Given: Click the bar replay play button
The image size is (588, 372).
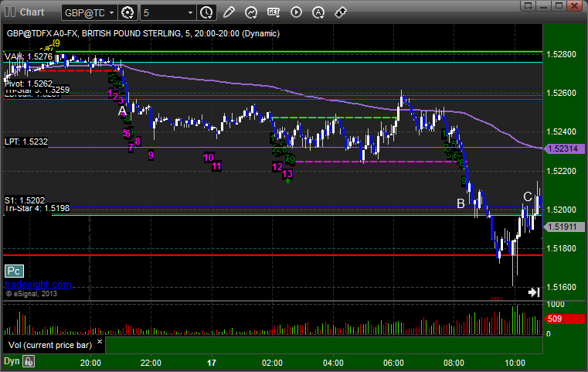Looking at the screenshot, I should pos(296,12).
